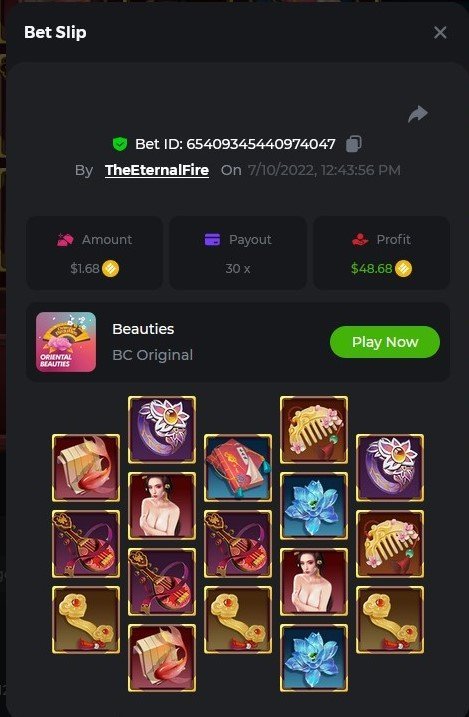Copy the Bet ID with copy icon

coord(354,144)
